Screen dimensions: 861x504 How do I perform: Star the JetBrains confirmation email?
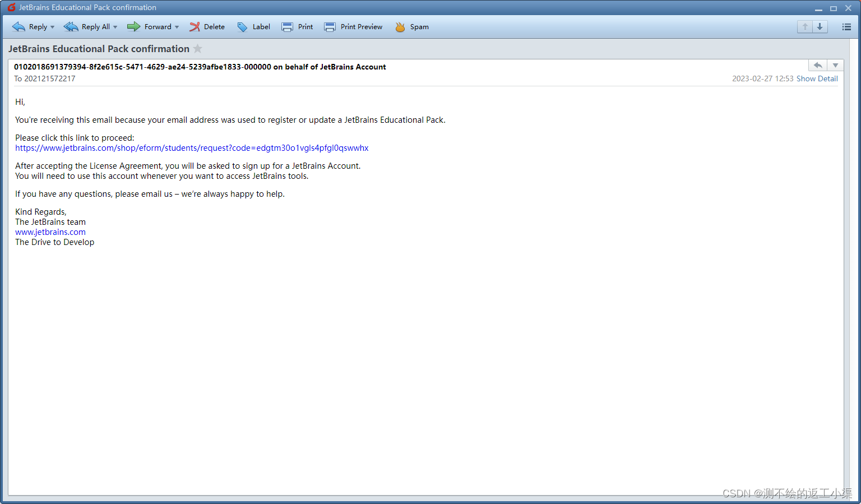click(197, 49)
